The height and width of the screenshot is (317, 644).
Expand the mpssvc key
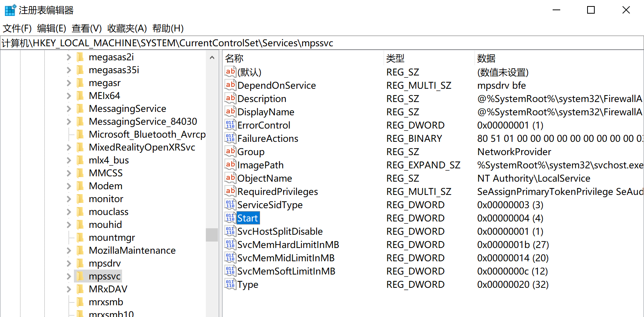pyautogui.click(x=69, y=276)
